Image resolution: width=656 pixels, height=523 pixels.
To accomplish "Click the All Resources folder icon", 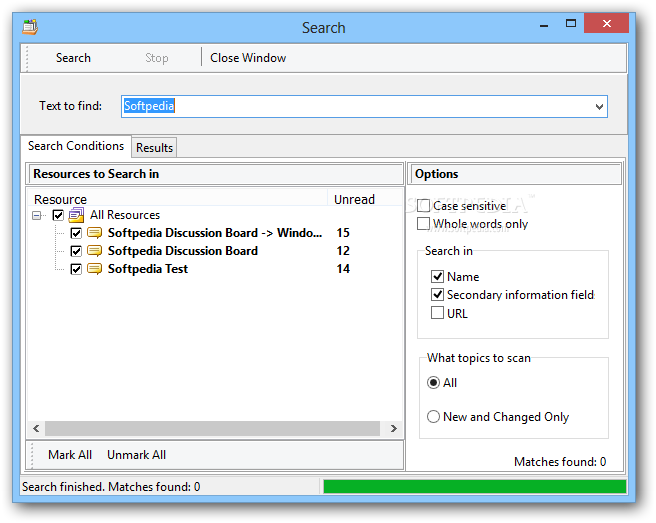I will pyautogui.click(x=76, y=215).
